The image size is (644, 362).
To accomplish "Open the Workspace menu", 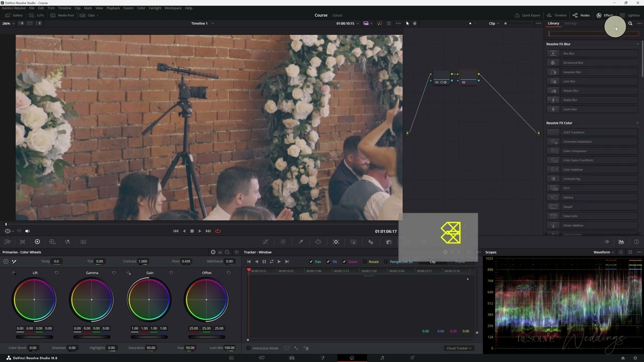I will pyautogui.click(x=173, y=8).
